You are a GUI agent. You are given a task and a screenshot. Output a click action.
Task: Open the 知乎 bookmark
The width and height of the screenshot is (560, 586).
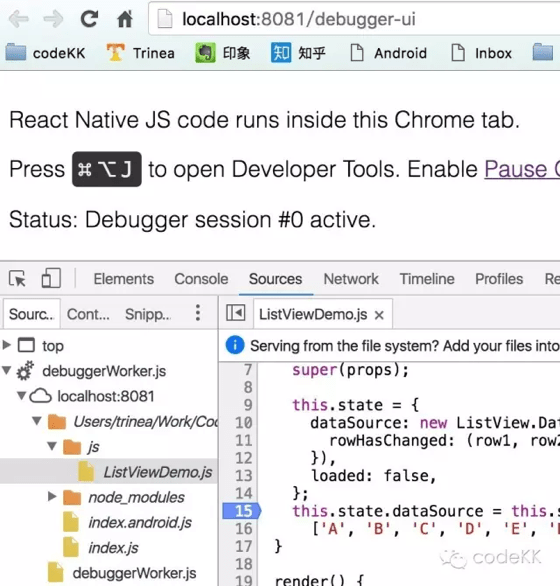pos(298,53)
